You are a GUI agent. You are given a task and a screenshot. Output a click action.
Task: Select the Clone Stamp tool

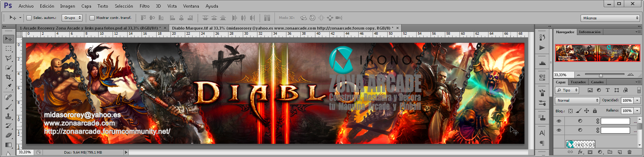click(x=8, y=116)
